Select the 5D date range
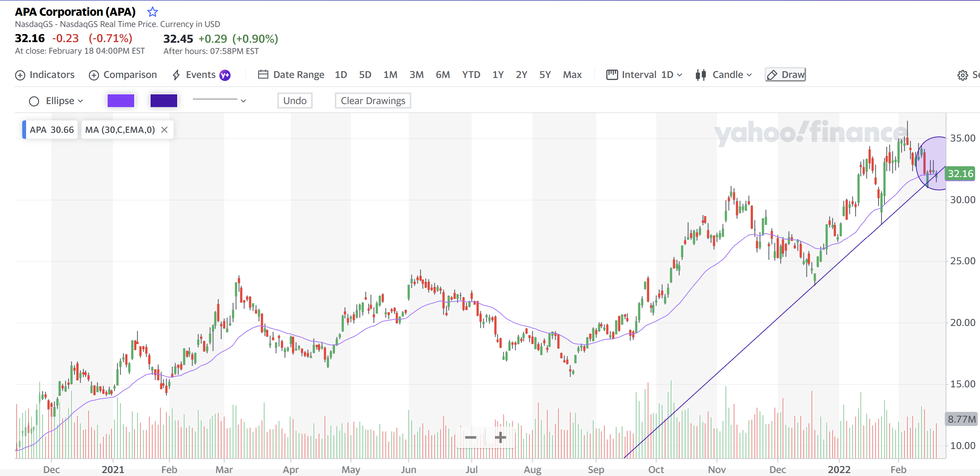 click(365, 75)
